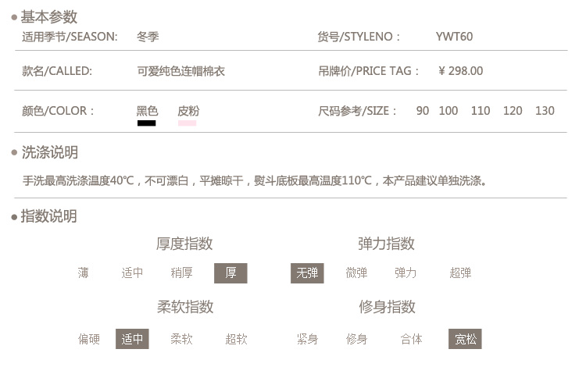Select the 微弹 elasticity option
Screen dimensions: 586x392
356,273
